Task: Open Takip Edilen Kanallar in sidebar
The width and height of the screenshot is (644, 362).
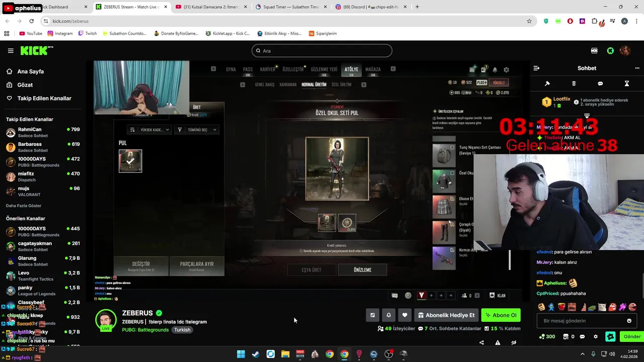Action: pos(39,99)
